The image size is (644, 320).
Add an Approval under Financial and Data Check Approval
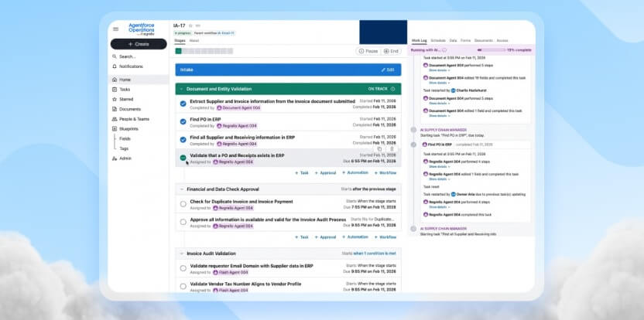point(325,237)
